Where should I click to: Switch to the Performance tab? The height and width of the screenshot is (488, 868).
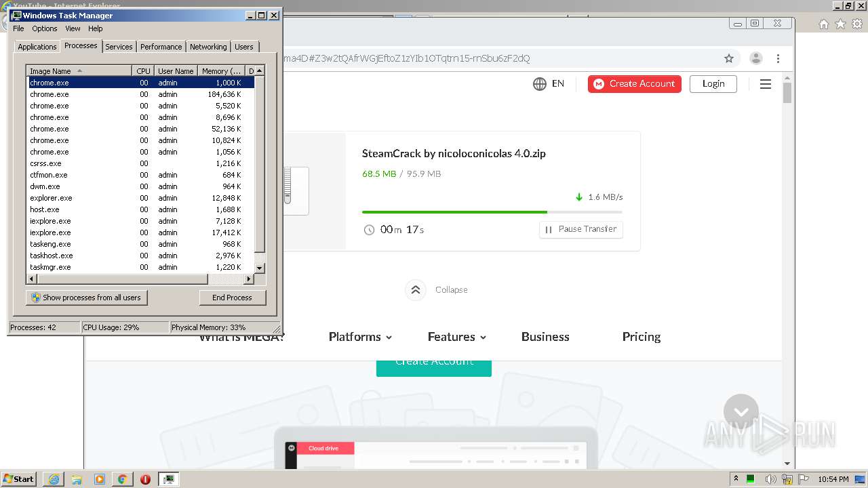161,47
